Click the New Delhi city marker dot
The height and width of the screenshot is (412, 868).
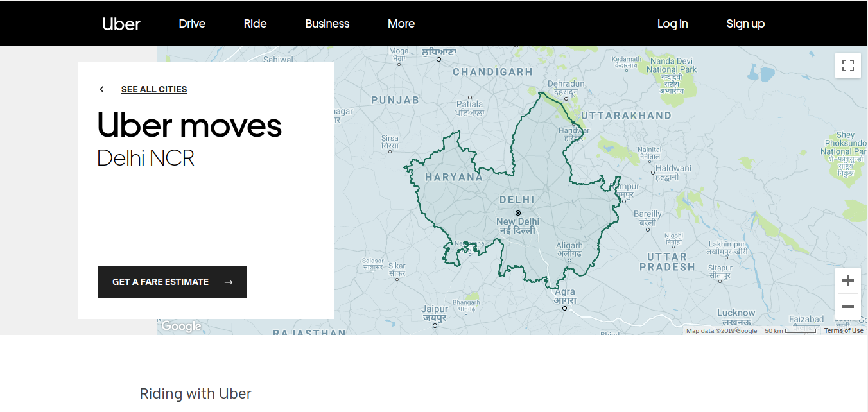coord(518,212)
